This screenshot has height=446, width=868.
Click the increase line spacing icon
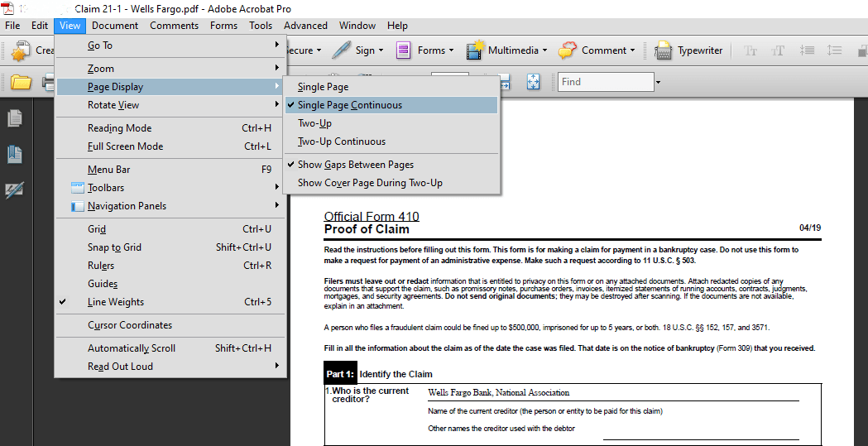(x=834, y=50)
